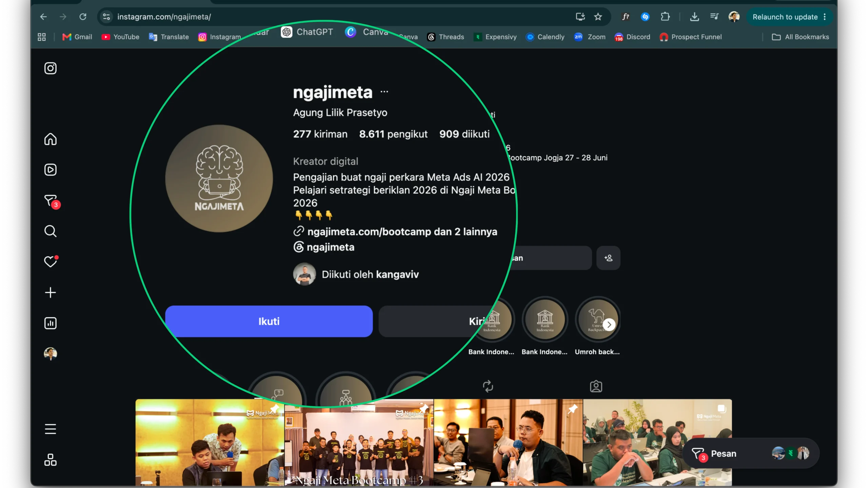Click the install app icon in address bar
Viewport: 868px width, 488px height.
[580, 17]
